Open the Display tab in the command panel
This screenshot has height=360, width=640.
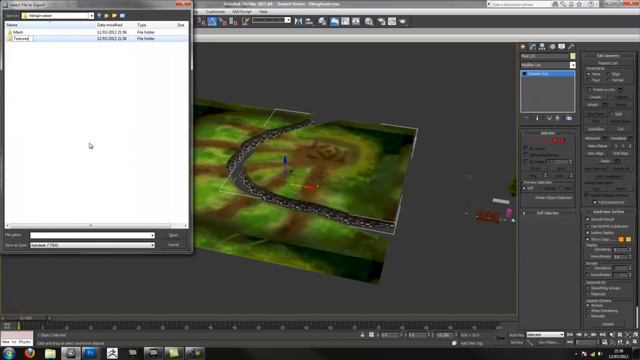(562, 47)
